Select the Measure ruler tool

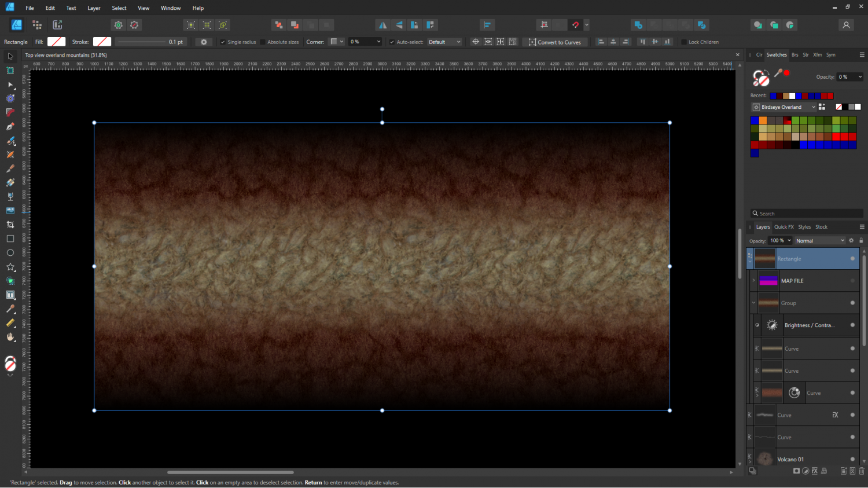click(10, 323)
